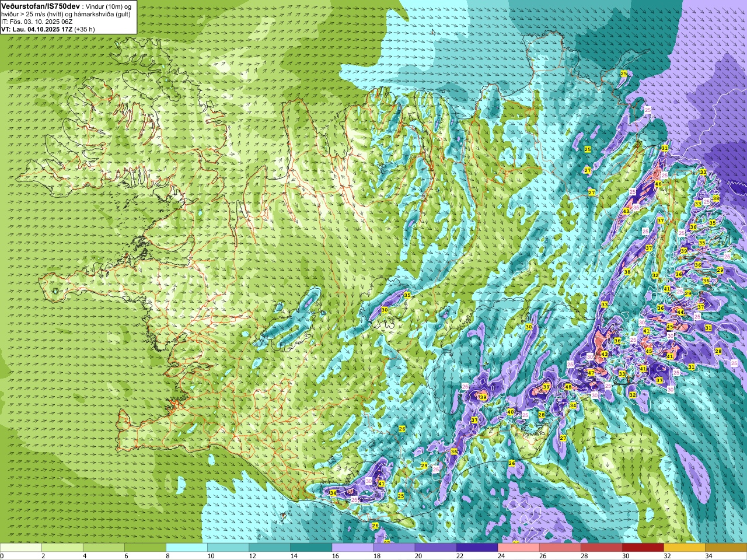
Task: Click the 26–28 m/s salmon legend swatch
Action: [x=560, y=548]
